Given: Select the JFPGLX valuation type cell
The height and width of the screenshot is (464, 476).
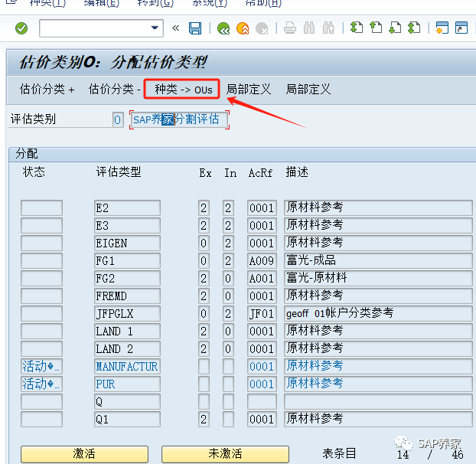Looking at the screenshot, I should coord(127,314).
